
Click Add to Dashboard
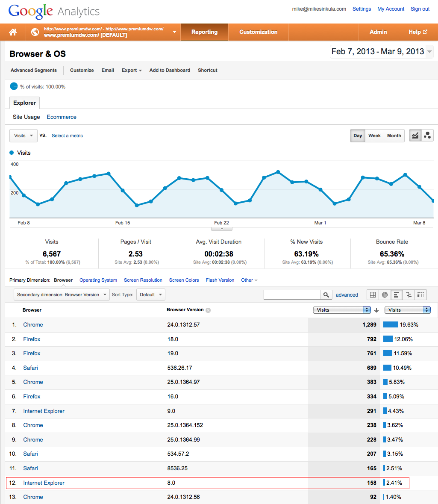click(x=170, y=70)
